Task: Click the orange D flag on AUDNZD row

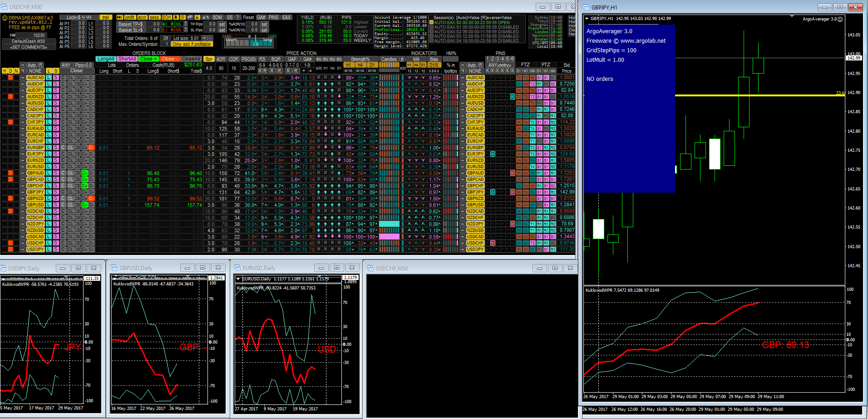Action: point(10,96)
